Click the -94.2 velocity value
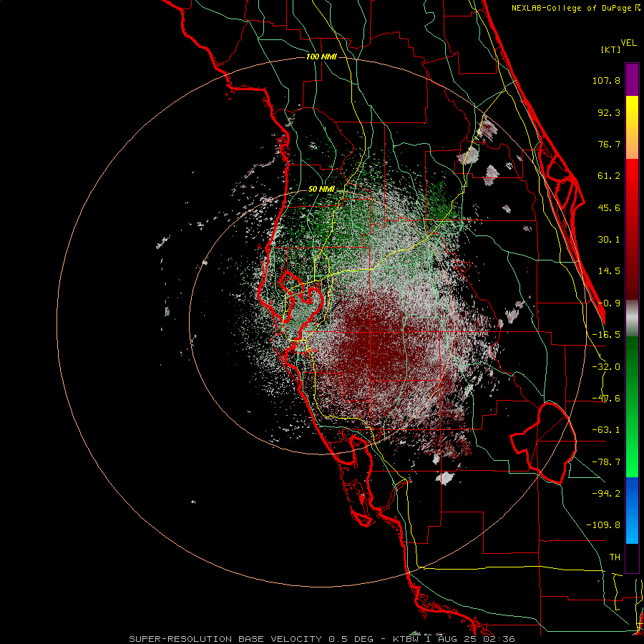Viewport: 644px width, 644px height. pyautogui.click(x=606, y=493)
